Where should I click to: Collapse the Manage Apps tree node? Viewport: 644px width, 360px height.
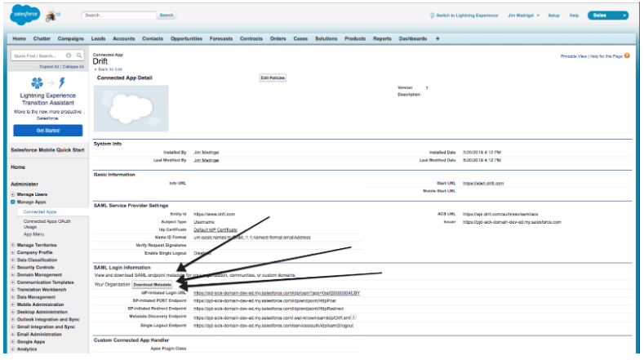13,202
